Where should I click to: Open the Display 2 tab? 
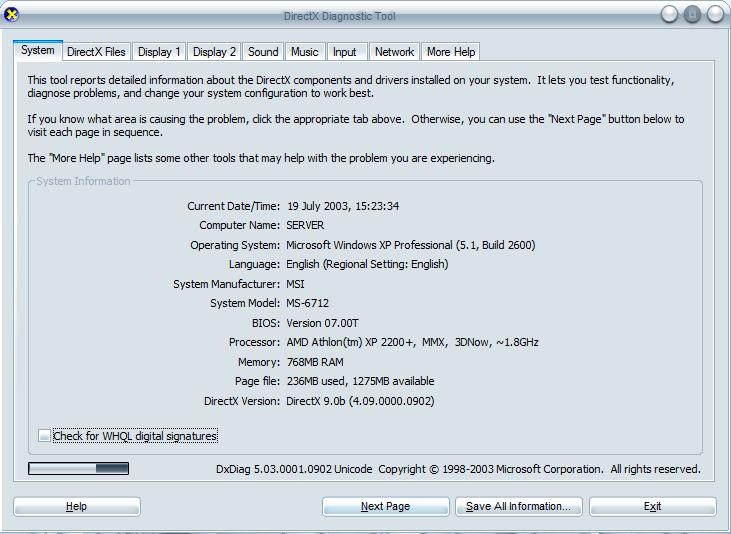(214, 52)
